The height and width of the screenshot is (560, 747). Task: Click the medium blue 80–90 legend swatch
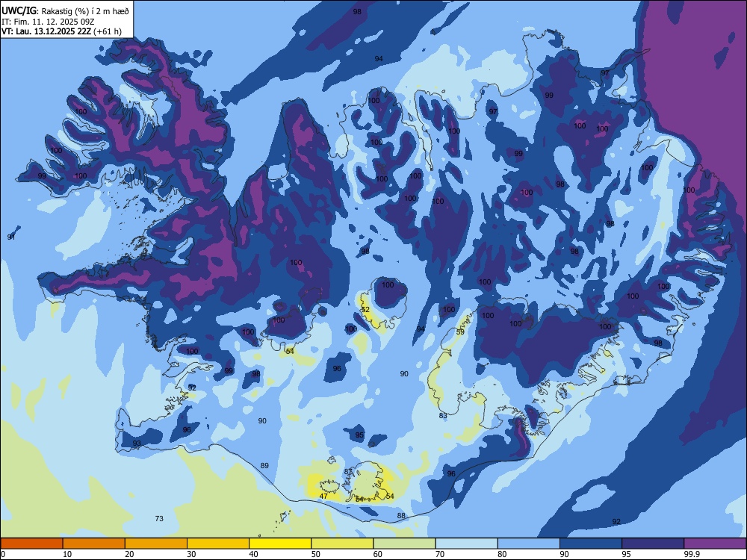coord(528,544)
